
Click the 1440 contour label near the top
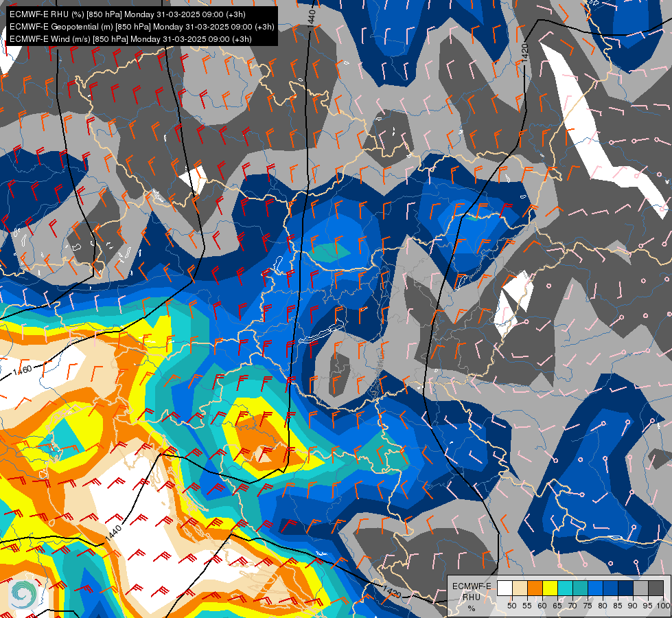(312, 18)
